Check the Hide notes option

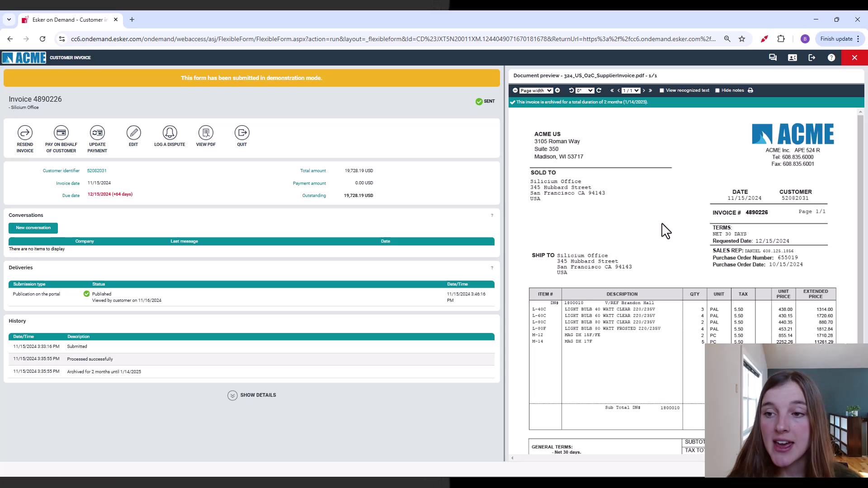717,90
